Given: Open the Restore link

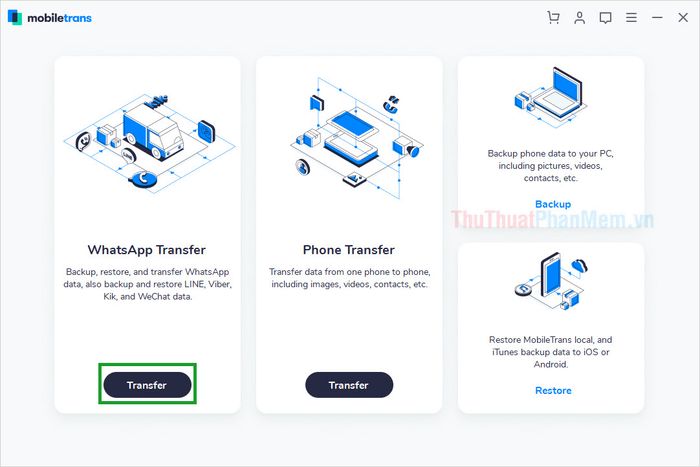Looking at the screenshot, I should point(553,390).
